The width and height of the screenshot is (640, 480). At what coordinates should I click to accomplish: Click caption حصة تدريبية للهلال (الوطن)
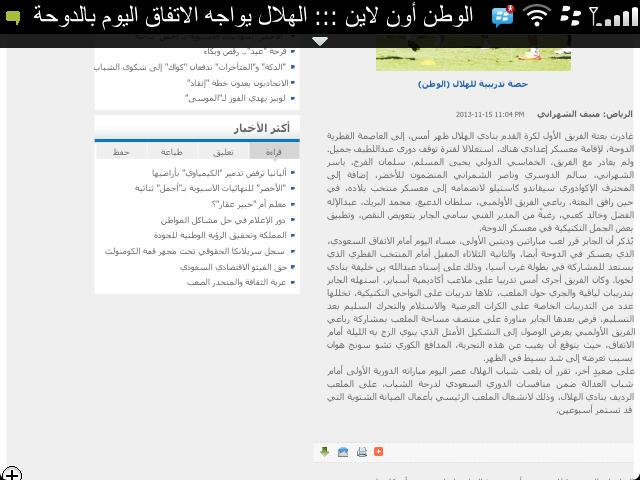[473, 84]
